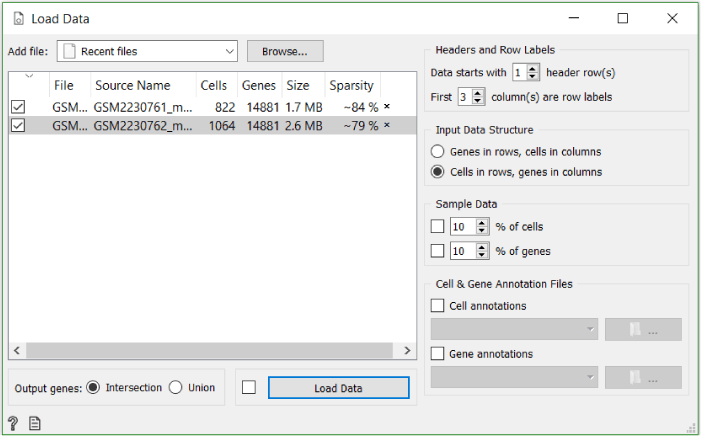Choose the Union output genes option
This screenshot has width=701, height=436.
[x=176, y=387]
